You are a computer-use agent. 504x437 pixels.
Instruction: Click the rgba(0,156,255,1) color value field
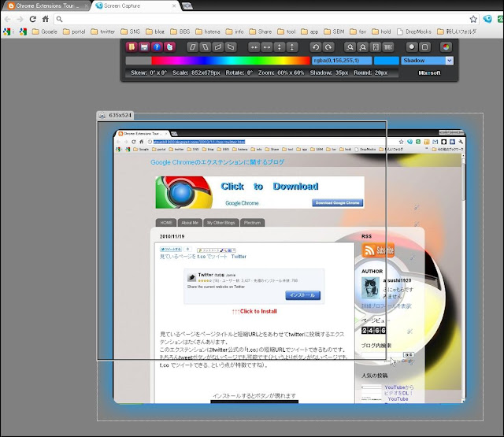342,61
